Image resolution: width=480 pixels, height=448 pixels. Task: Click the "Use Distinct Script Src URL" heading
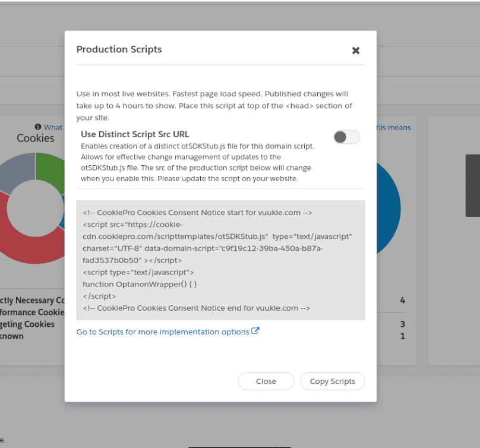(x=135, y=134)
